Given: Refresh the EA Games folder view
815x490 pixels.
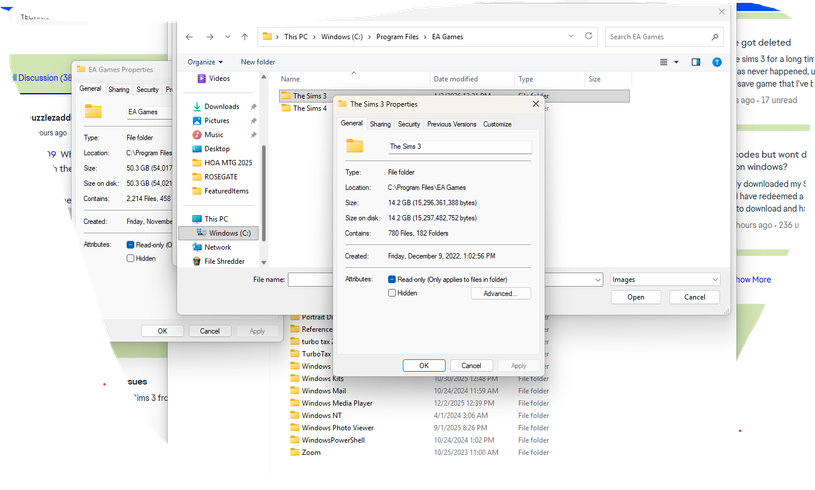Looking at the screenshot, I should coord(589,37).
